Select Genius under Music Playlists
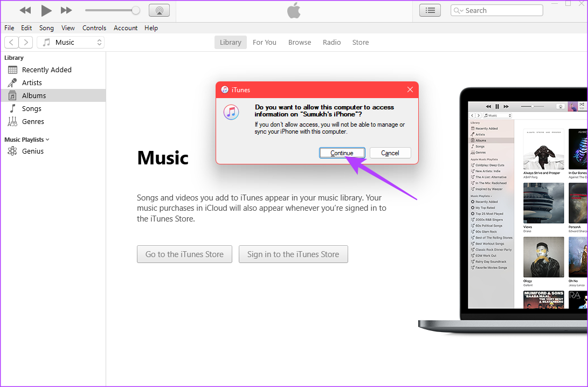The width and height of the screenshot is (588, 387). (33, 151)
